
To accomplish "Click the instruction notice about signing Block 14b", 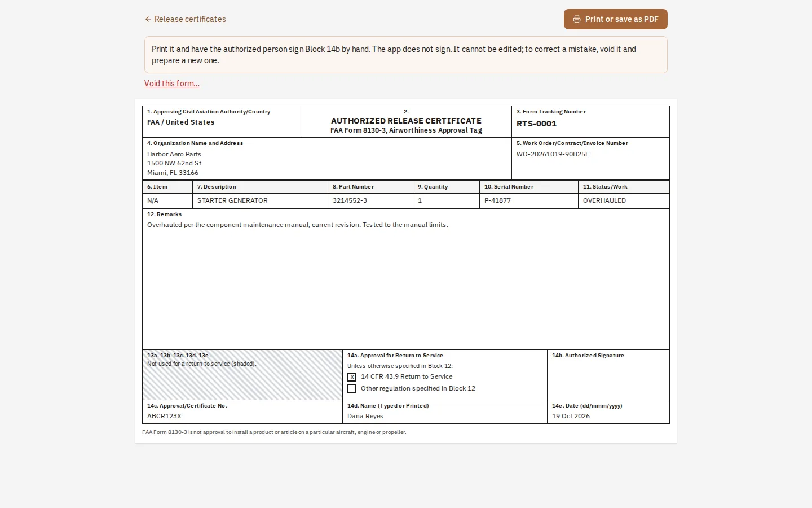I will [x=406, y=55].
